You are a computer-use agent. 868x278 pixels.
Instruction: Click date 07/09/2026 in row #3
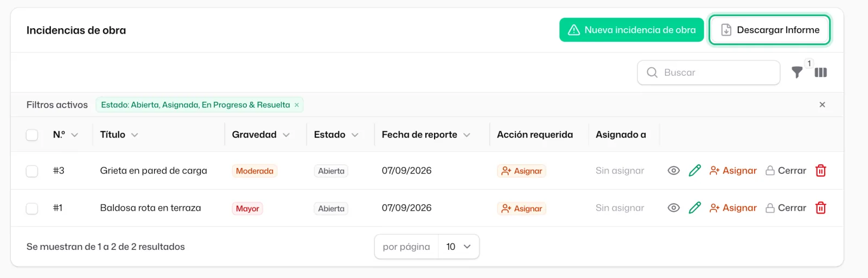pyautogui.click(x=406, y=171)
